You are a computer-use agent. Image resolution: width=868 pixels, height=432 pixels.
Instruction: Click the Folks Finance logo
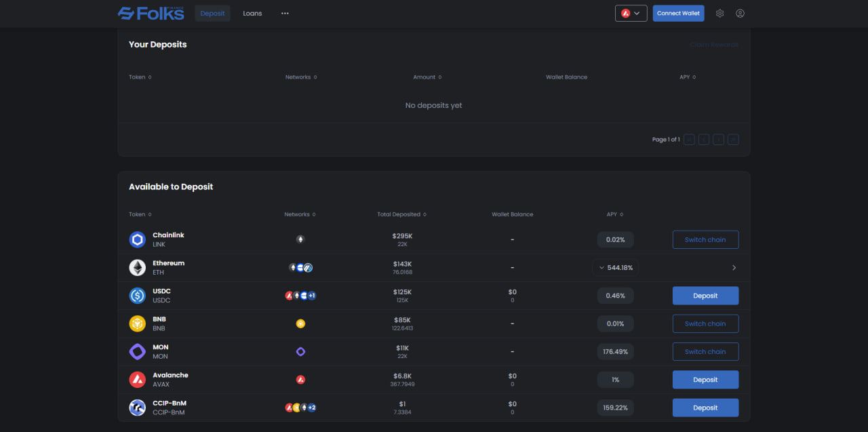pyautogui.click(x=151, y=13)
